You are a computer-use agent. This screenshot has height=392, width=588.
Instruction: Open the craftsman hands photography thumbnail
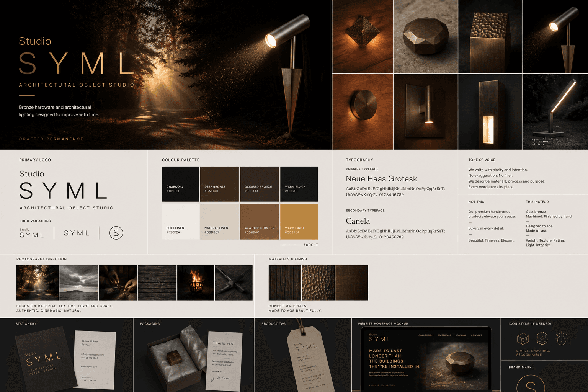tap(118, 283)
